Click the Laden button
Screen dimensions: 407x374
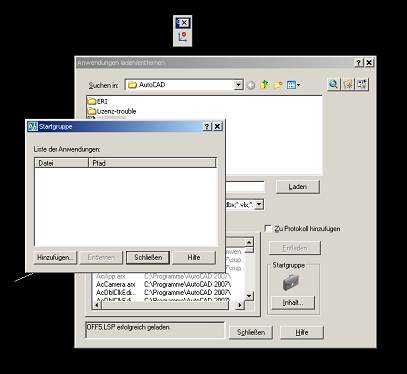(298, 187)
